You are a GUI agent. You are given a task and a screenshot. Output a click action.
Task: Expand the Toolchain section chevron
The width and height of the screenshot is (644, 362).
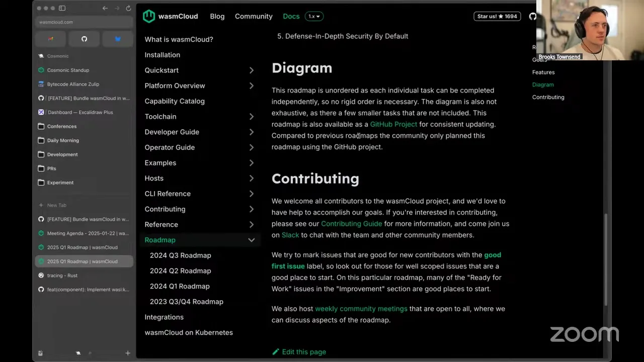pos(252,117)
